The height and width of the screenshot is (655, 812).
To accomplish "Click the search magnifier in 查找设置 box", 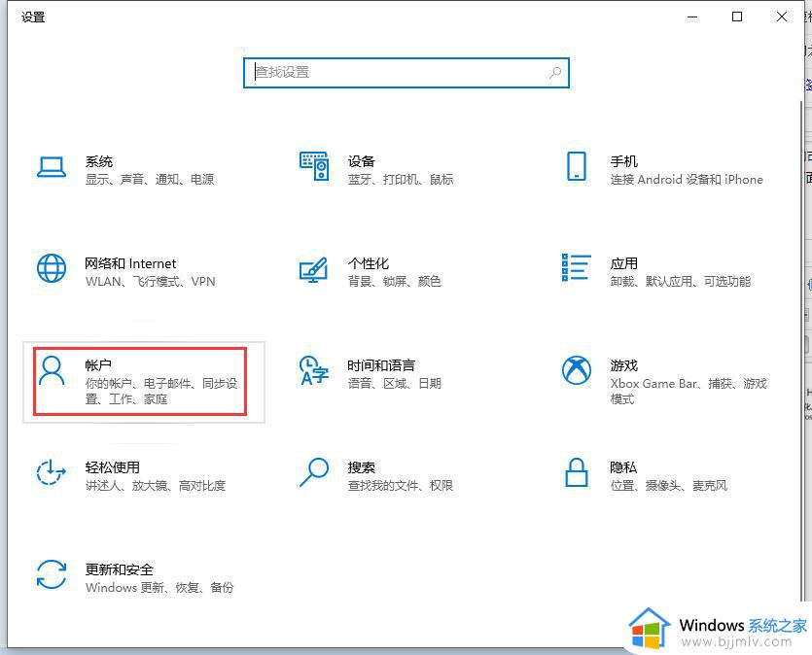I will coord(555,73).
